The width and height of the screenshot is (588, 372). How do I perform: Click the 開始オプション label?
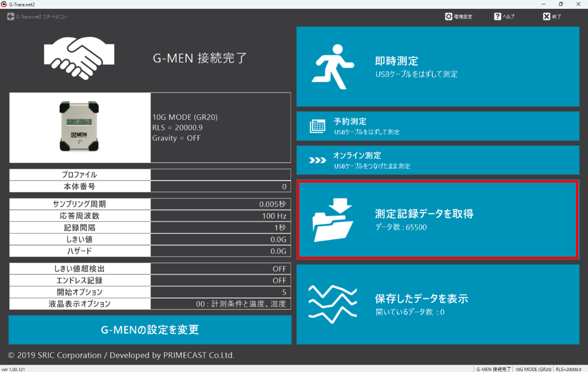pyautogui.click(x=80, y=292)
